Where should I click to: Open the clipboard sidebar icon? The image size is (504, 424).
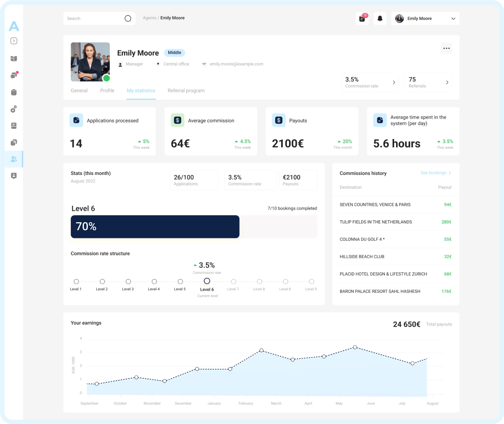(14, 92)
